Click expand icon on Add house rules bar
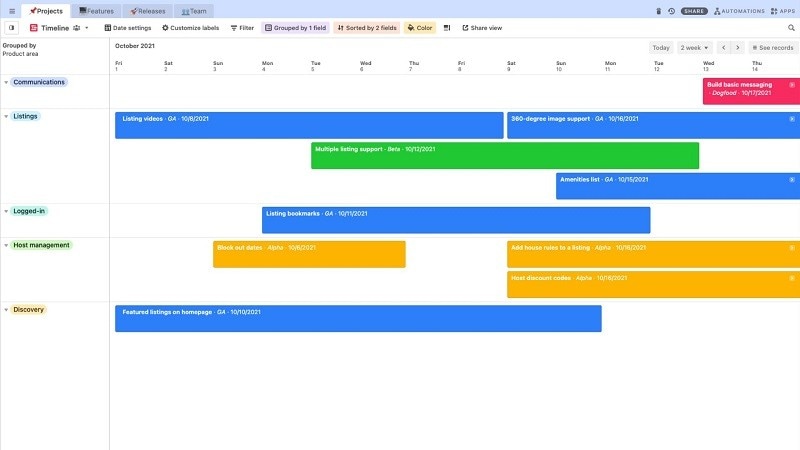Image resolution: width=800 pixels, height=450 pixels. tap(792, 248)
